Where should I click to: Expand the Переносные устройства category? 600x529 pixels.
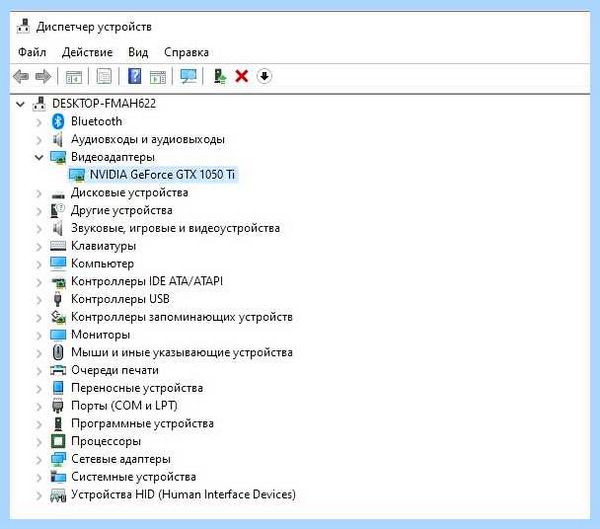[x=39, y=388]
